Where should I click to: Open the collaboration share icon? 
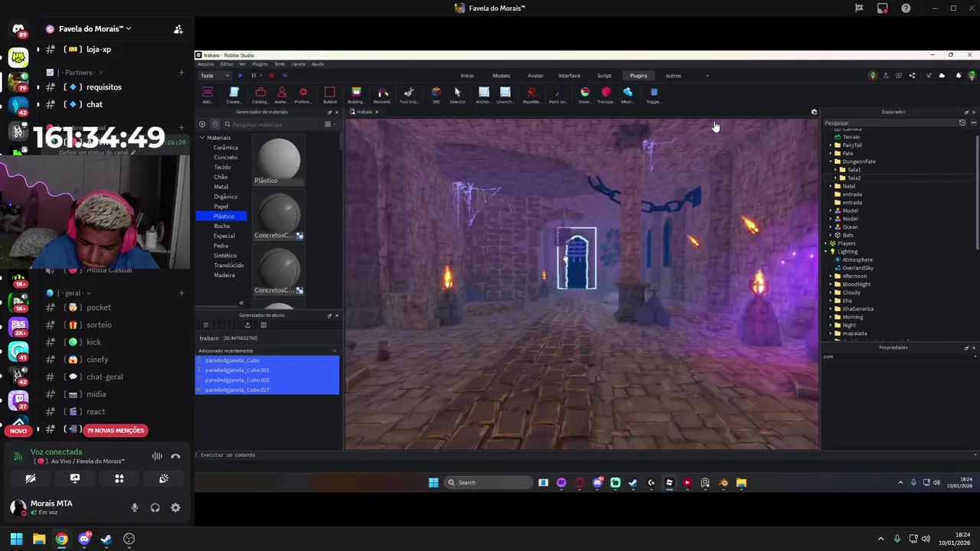[x=912, y=76]
